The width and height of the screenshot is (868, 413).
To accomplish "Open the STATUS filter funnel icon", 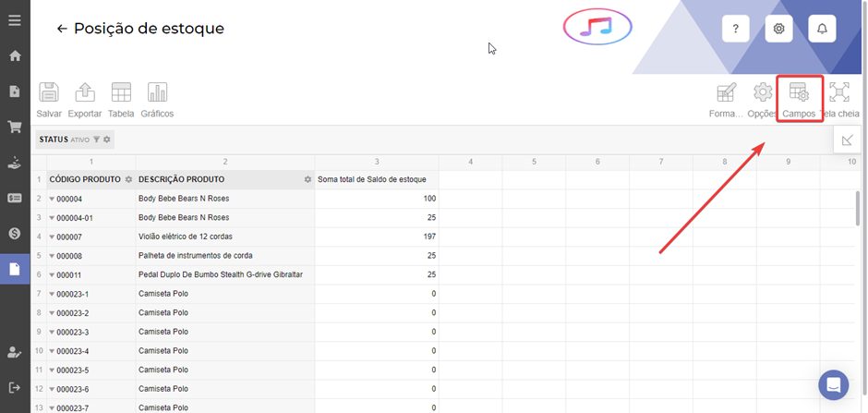I will point(96,140).
